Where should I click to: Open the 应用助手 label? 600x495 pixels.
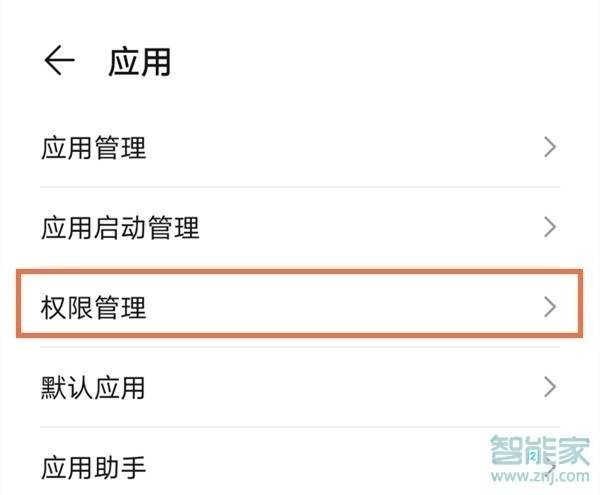94,465
